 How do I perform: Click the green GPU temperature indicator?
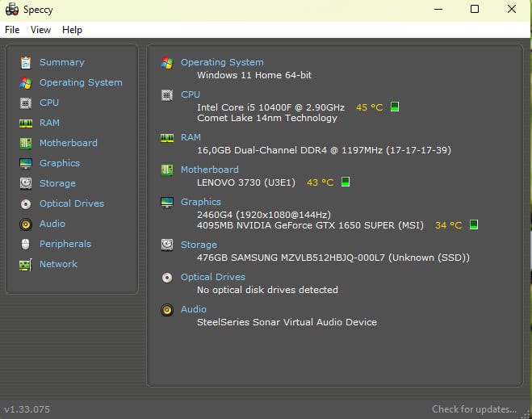click(x=474, y=224)
